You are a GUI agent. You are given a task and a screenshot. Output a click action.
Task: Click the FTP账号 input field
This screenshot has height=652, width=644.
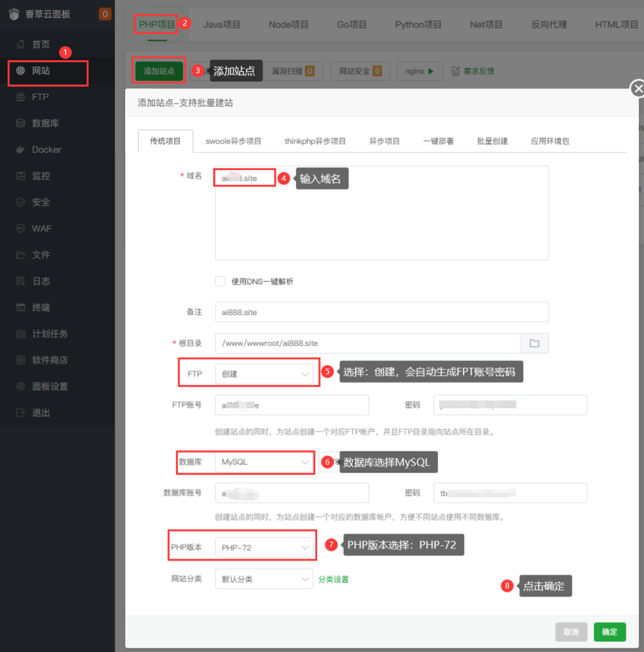point(292,405)
